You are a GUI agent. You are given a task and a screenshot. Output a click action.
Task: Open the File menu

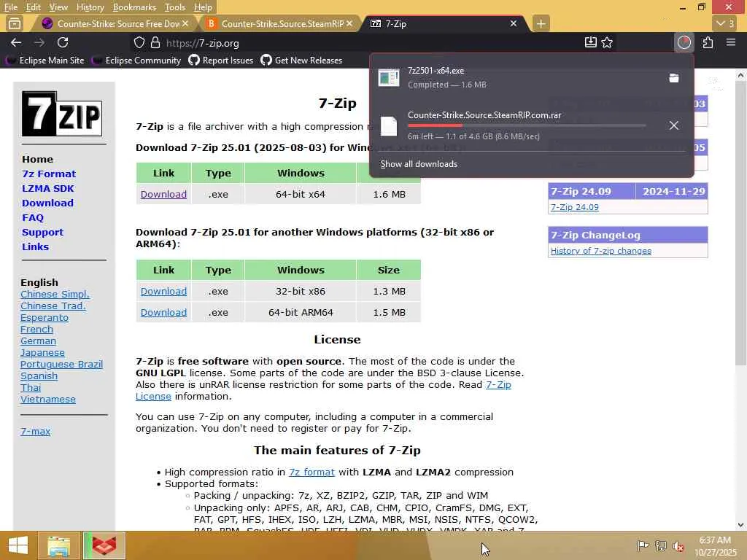[10, 7]
